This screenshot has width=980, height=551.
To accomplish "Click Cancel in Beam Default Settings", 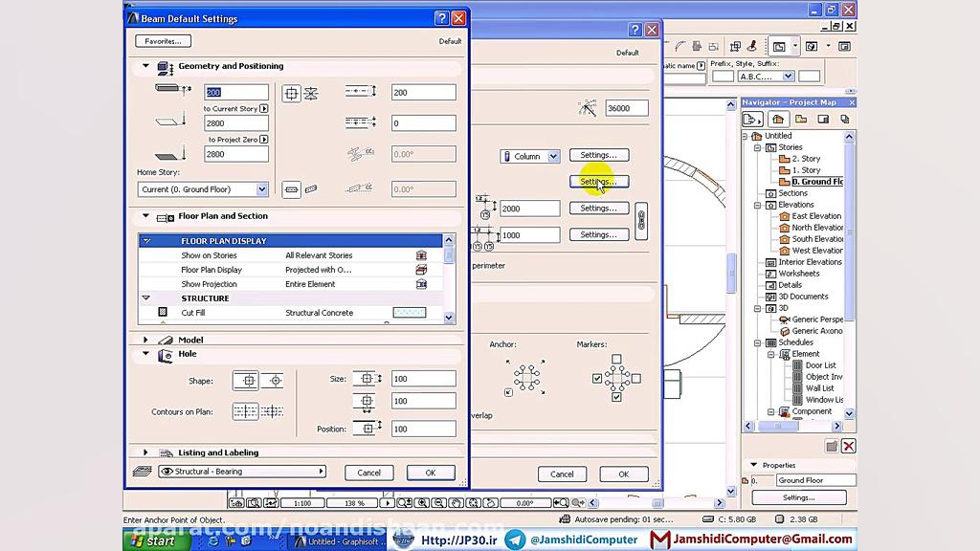I will [x=368, y=473].
